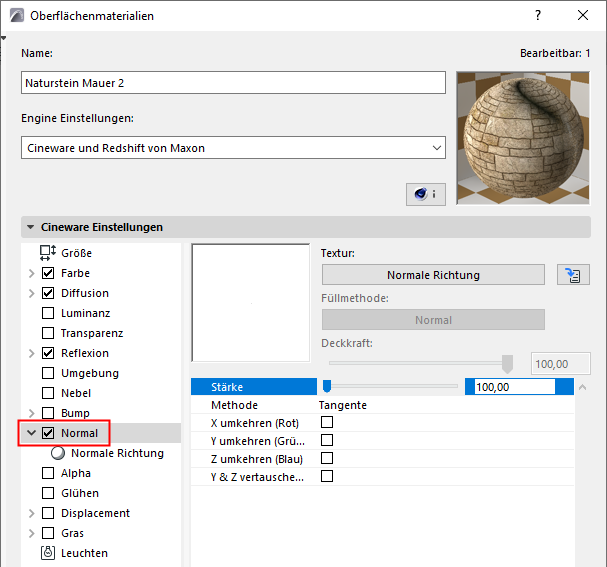Click the Deckkraft value field
607x567 pixels.
tap(561, 363)
